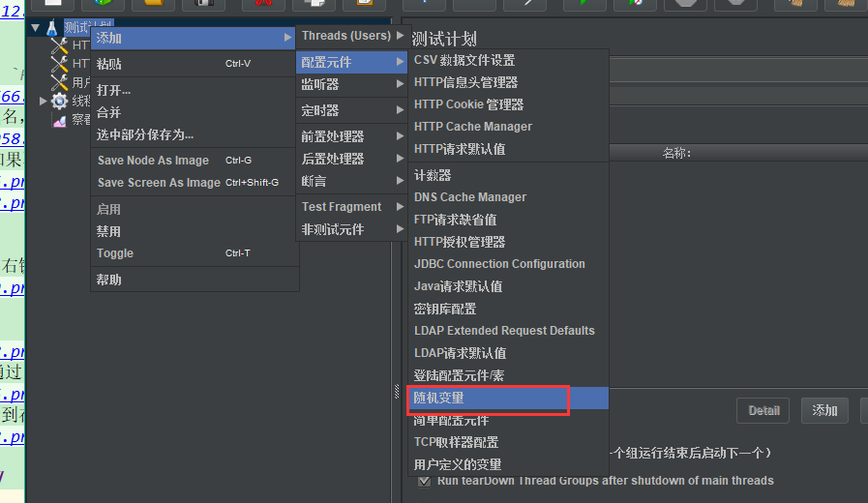The height and width of the screenshot is (503, 868).
Task: Click the test plan flask icon
Action: click(x=52, y=28)
